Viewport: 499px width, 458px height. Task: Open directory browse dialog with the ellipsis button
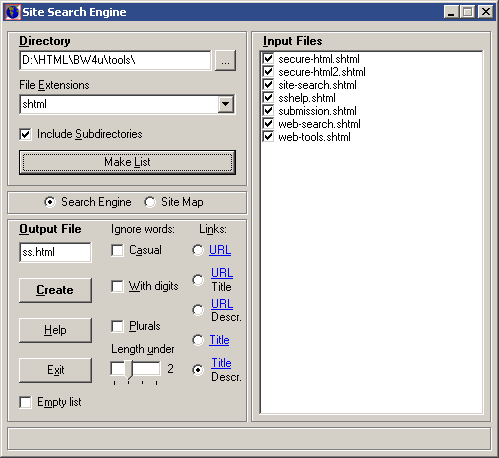click(x=225, y=61)
